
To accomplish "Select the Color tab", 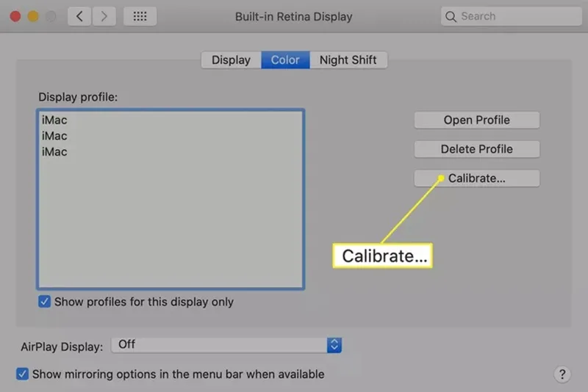I will [285, 60].
